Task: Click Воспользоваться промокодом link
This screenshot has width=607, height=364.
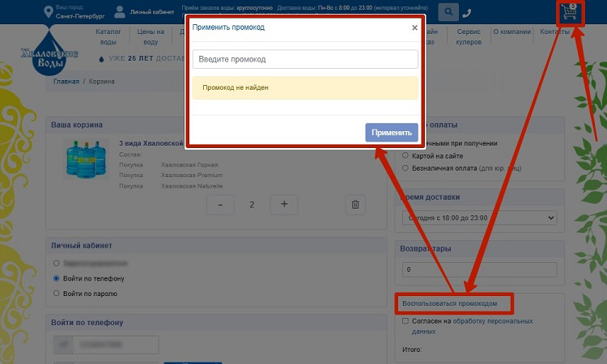Action: pyautogui.click(x=456, y=303)
